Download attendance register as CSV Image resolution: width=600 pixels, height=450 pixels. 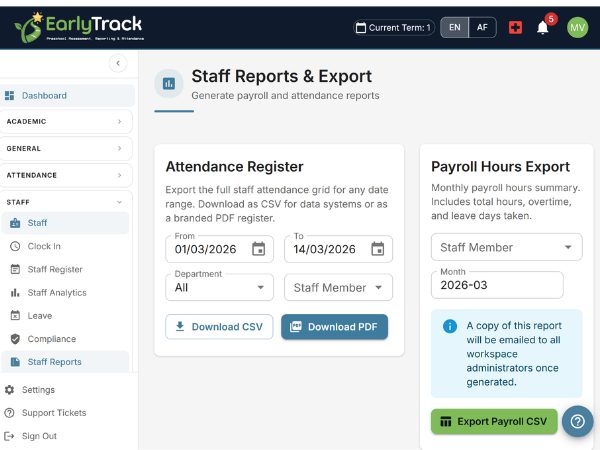tap(219, 327)
